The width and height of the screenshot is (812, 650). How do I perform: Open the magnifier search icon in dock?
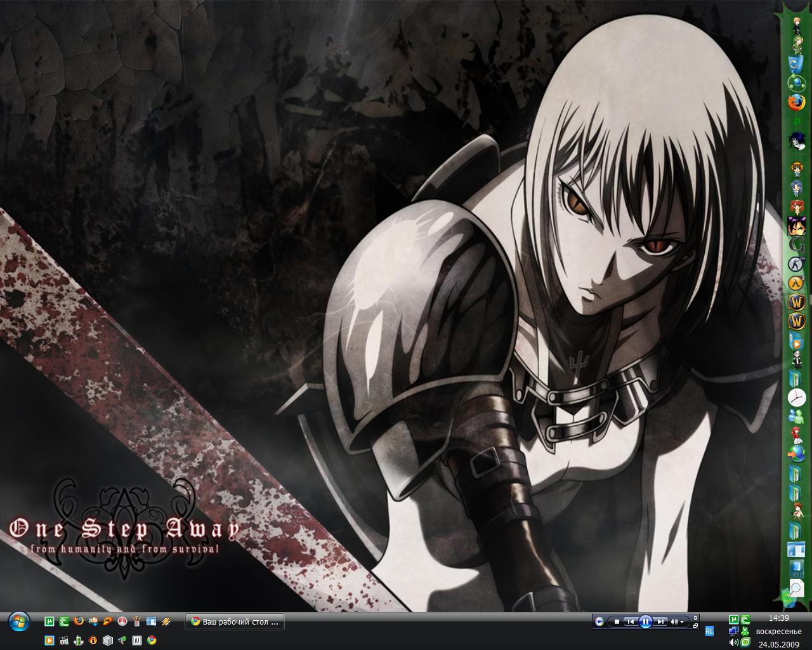click(797, 588)
